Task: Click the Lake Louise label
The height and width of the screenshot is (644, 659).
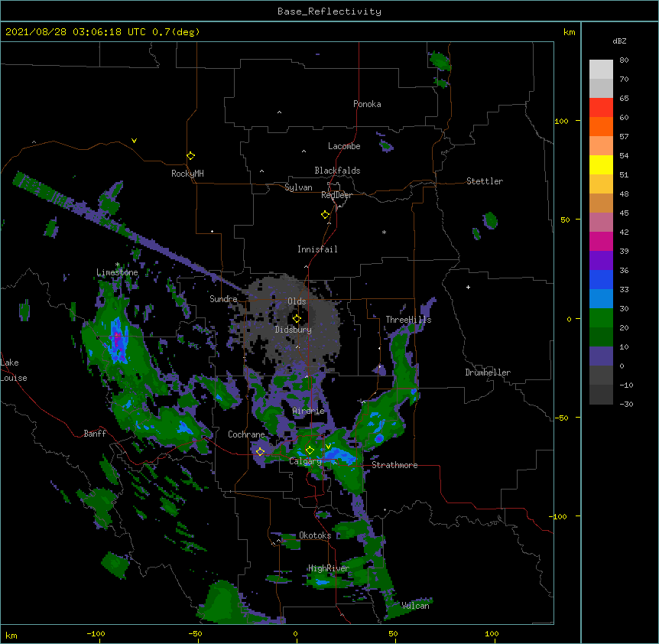Action: click(14, 370)
